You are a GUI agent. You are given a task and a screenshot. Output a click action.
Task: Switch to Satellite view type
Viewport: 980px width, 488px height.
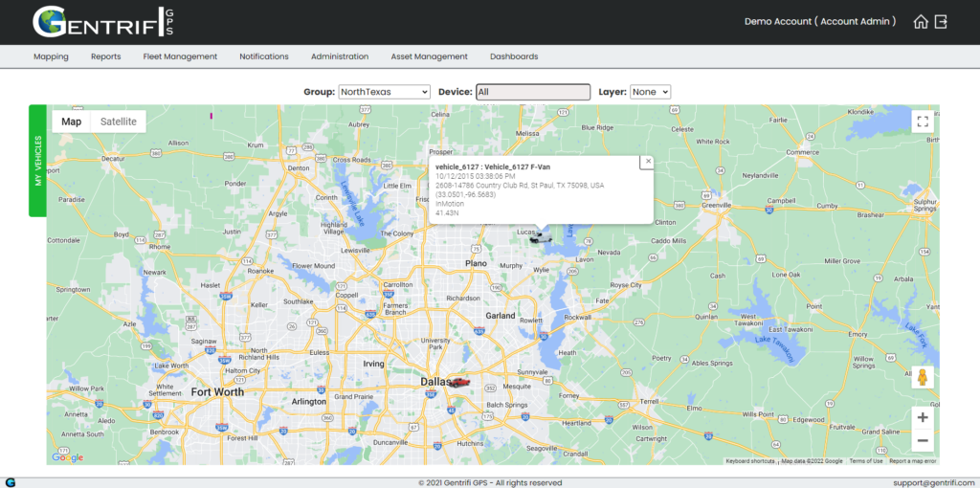(x=119, y=122)
